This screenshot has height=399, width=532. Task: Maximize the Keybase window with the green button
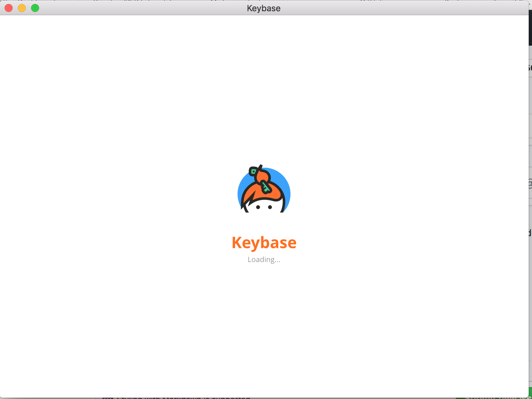[35, 8]
